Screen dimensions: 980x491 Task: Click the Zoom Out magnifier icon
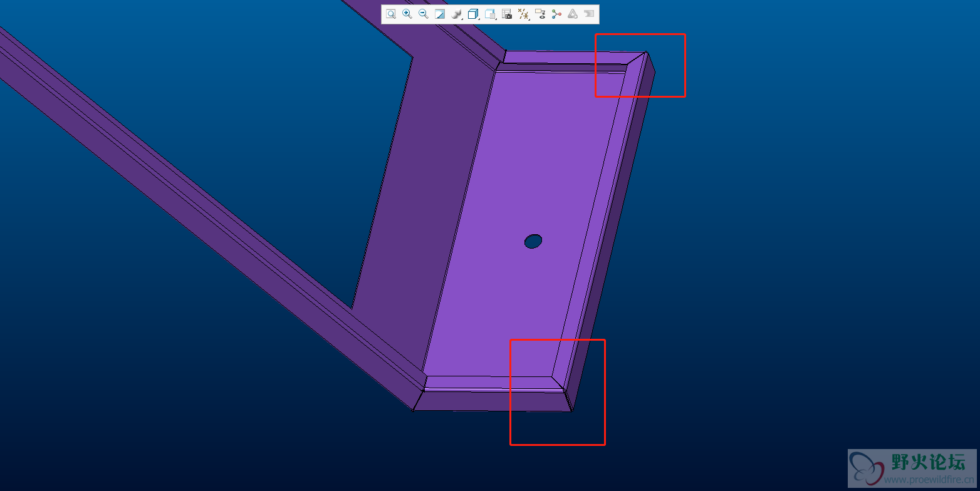(x=424, y=14)
